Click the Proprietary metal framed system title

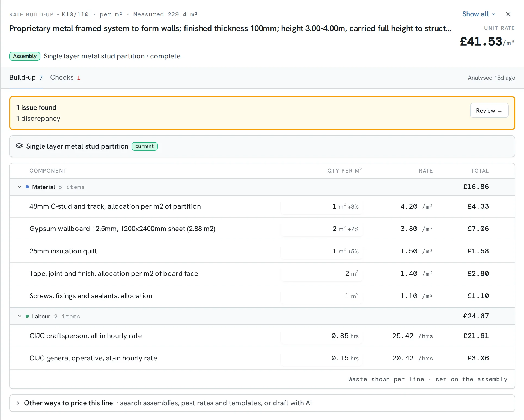[x=230, y=28]
